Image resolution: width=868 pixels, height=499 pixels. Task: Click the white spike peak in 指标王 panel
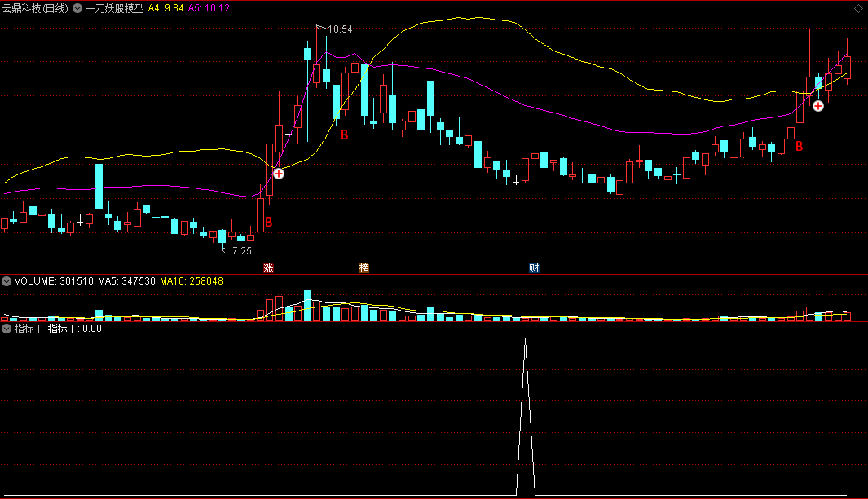(526, 339)
